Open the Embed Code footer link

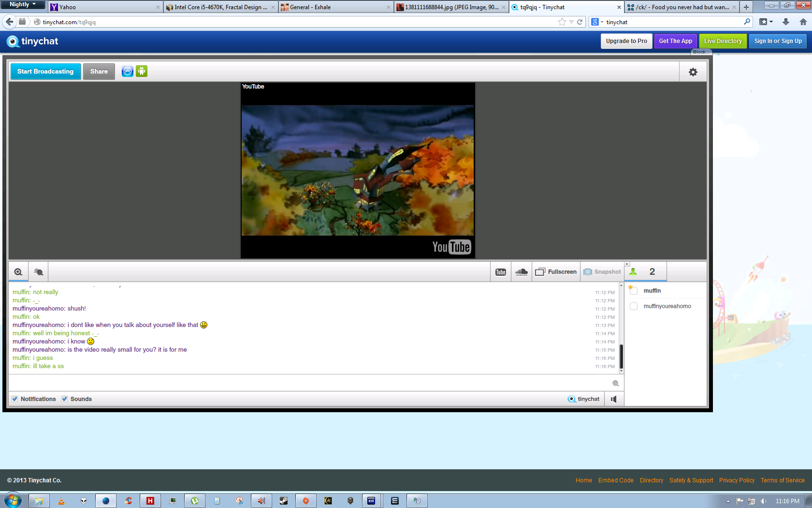point(616,480)
